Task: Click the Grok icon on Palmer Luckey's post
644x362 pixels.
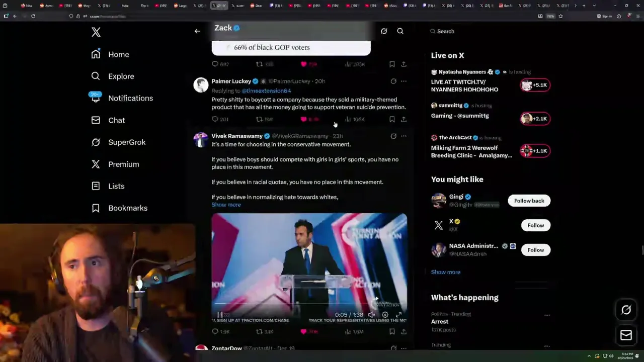Action: click(393, 81)
